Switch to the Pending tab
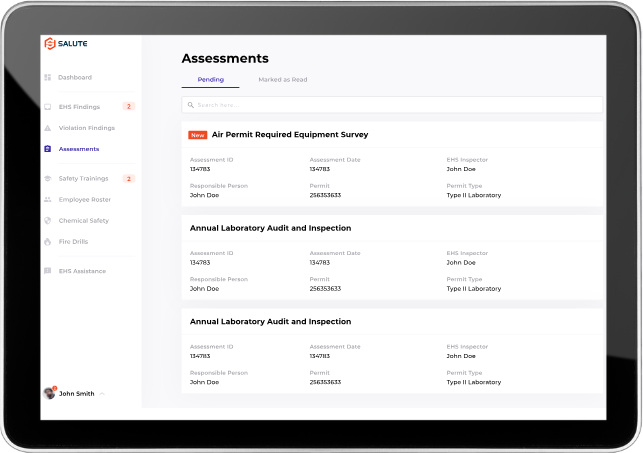This screenshot has width=643, height=453. click(x=210, y=80)
